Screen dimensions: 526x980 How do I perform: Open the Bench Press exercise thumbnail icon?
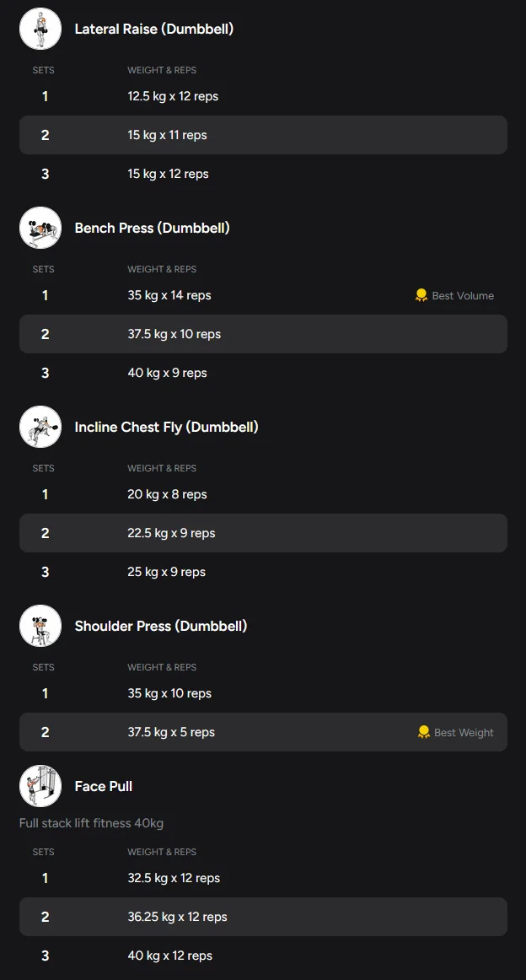(40, 228)
